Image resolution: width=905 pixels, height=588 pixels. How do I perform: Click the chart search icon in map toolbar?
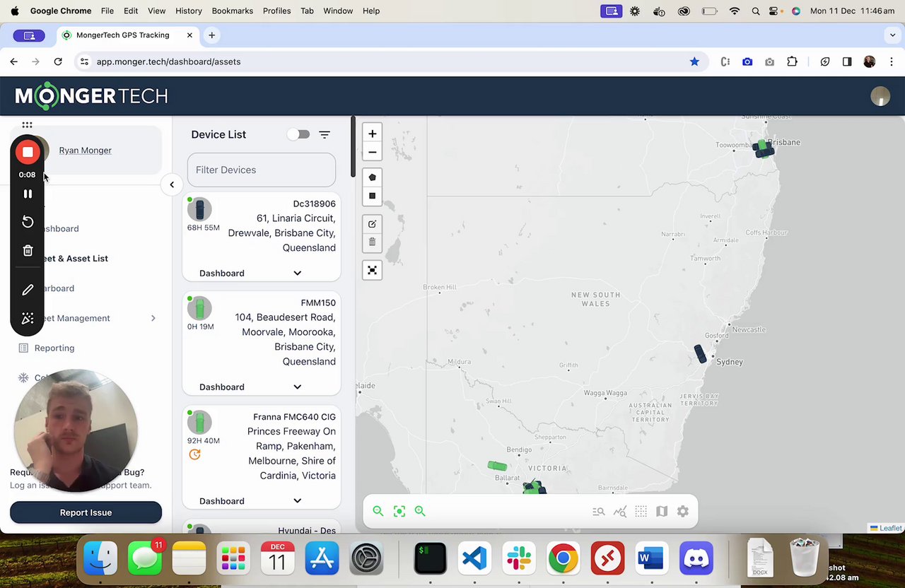620,511
